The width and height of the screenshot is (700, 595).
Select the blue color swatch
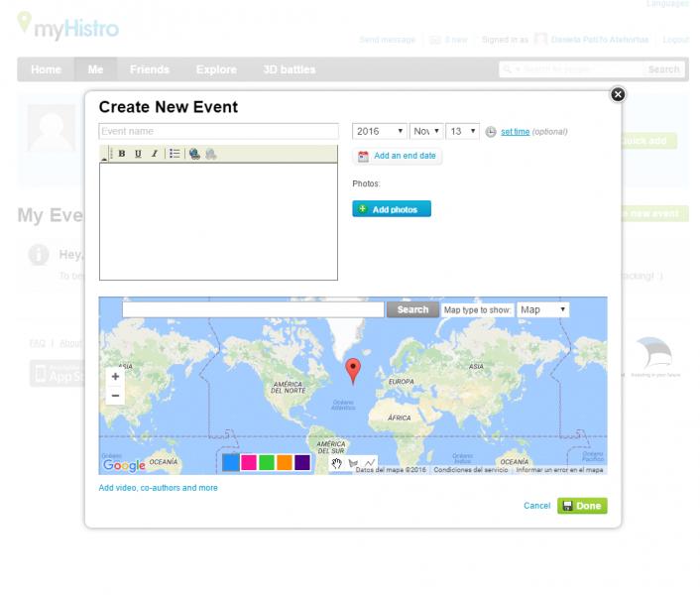click(x=231, y=462)
